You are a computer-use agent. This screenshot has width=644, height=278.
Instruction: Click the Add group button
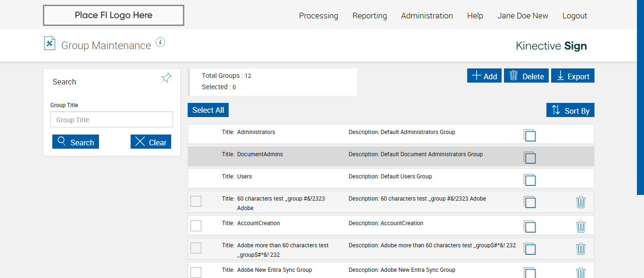point(484,76)
